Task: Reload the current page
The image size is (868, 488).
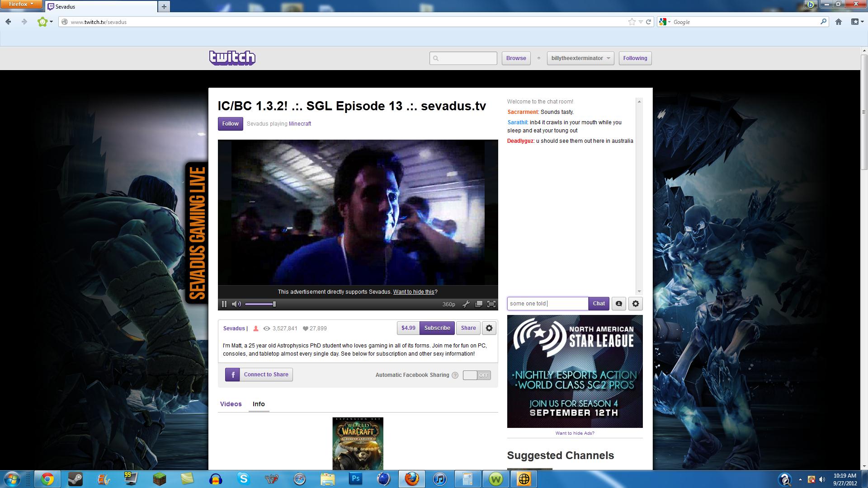Action: [x=648, y=22]
